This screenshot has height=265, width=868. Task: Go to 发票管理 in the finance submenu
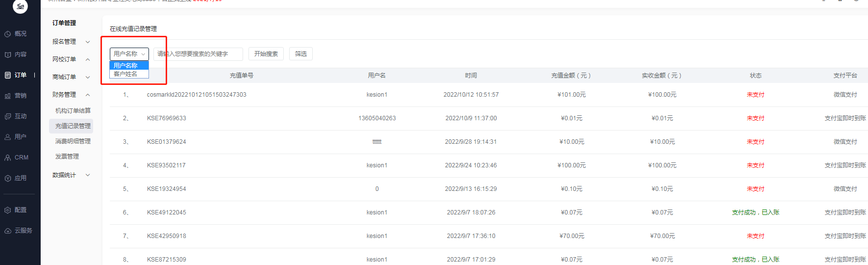67,157
